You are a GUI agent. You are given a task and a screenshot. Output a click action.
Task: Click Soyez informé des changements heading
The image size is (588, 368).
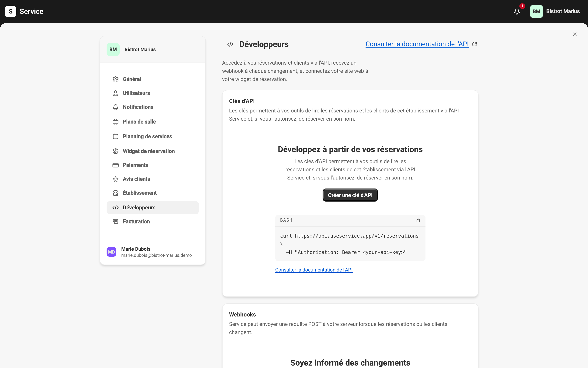pos(350,363)
